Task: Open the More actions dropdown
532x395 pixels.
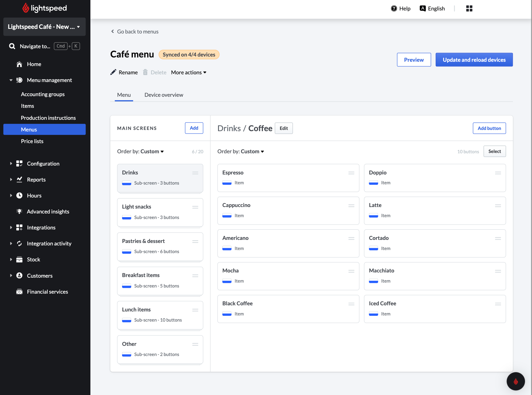Action: (x=189, y=72)
